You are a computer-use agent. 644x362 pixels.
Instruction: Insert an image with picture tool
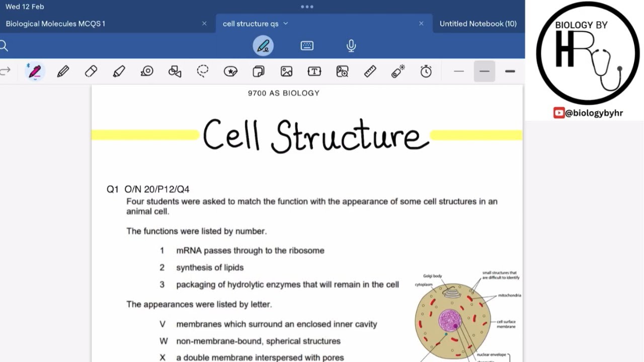coord(286,71)
